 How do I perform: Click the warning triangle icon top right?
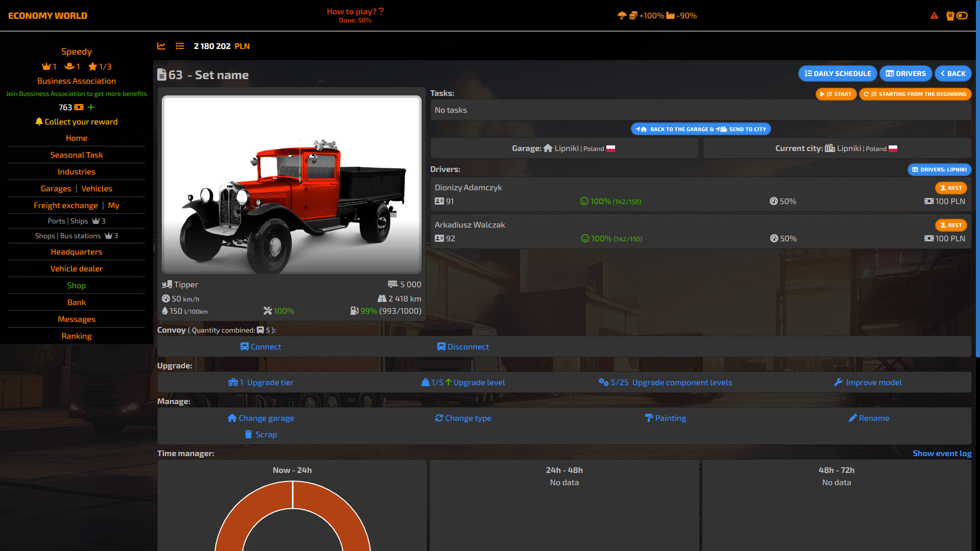click(935, 16)
